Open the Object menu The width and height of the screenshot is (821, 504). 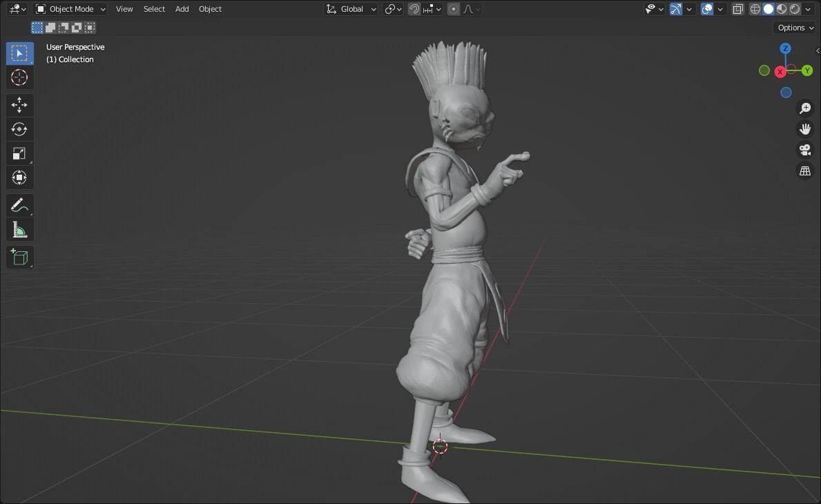(210, 9)
